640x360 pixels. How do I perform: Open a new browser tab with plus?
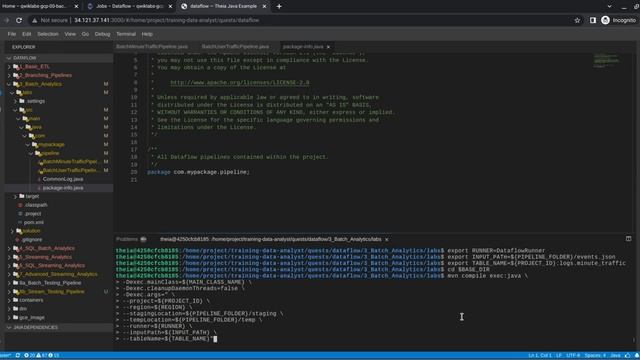tap(279, 6)
